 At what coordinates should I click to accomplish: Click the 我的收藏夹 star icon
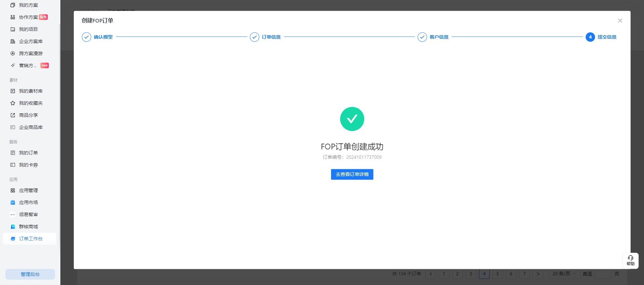(13, 103)
